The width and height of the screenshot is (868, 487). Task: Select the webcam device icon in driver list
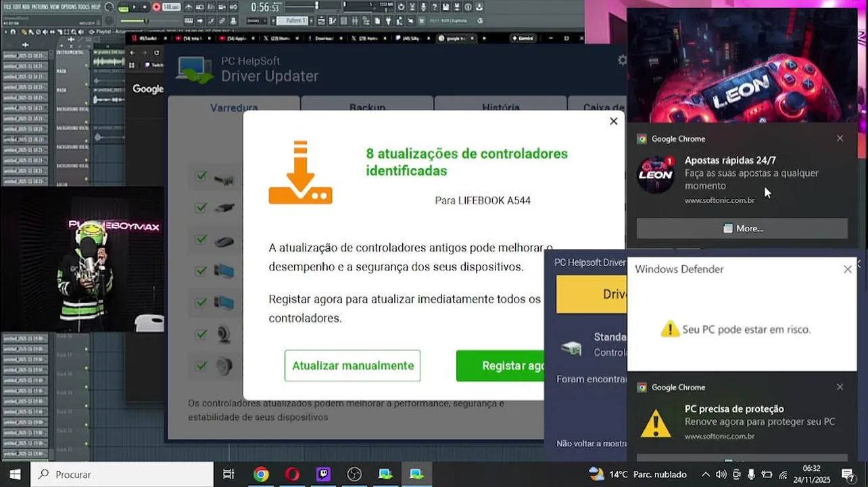pos(224,334)
